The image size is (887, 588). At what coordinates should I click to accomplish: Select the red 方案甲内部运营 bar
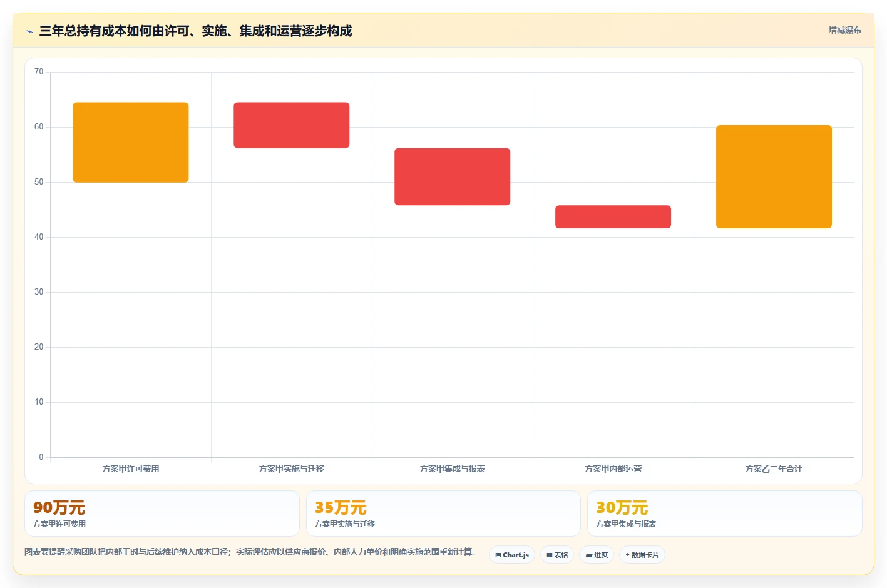613,216
